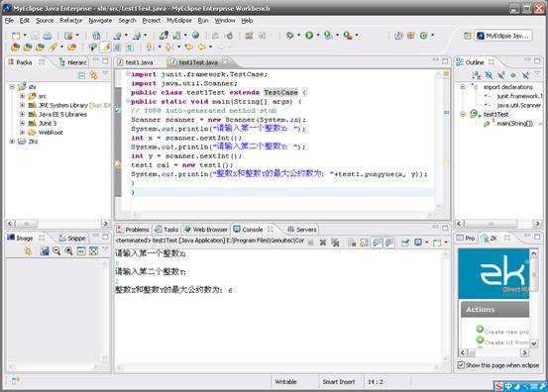Click the Minimize icon of the editor area
This screenshot has width=548, height=392.
click(435, 60)
